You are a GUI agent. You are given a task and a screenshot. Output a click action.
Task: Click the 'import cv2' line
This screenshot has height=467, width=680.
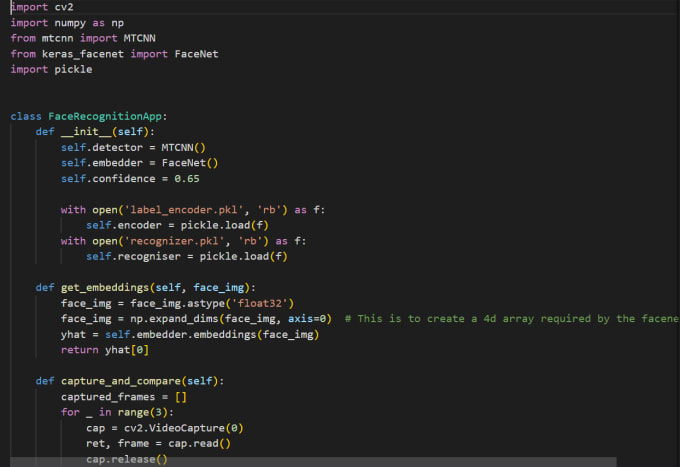pyautogui.click(x=42, y=7)
